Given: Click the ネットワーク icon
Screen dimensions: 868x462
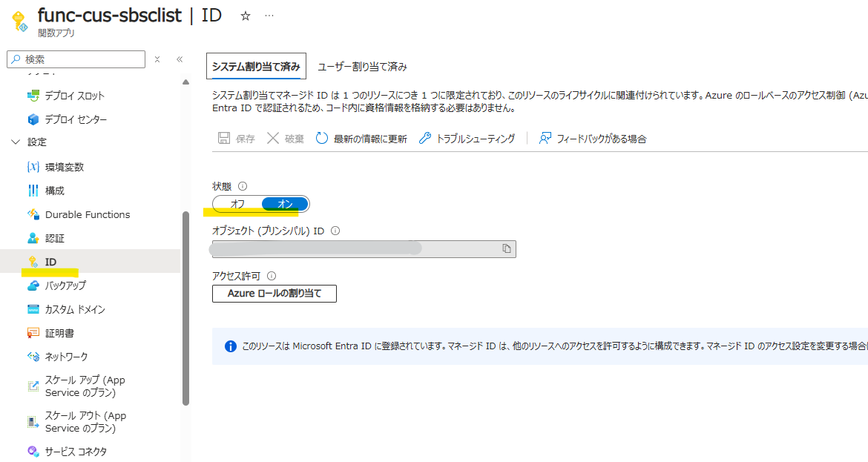Looking at the screenshot, I should (33, 357).
